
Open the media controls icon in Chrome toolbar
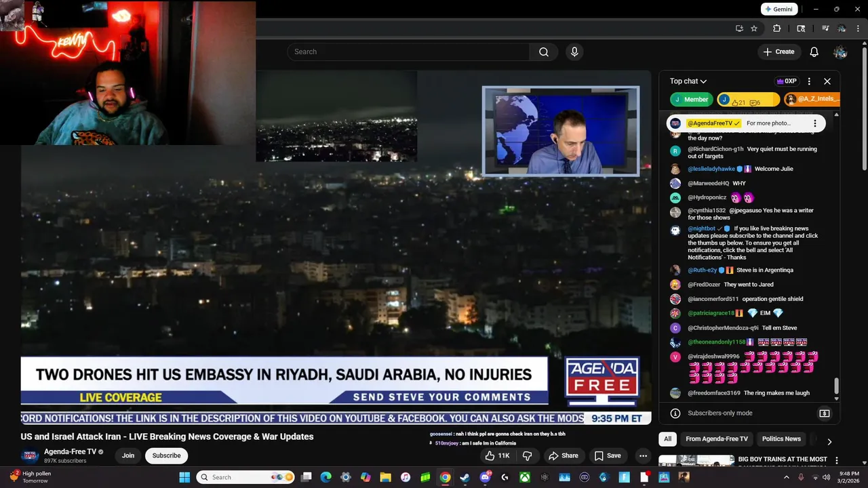coord(825,28)
